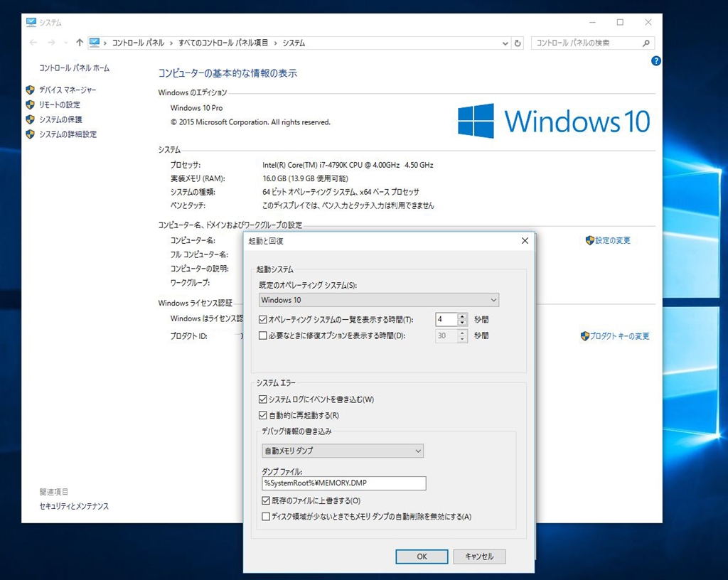Screen dimensions: 728x580
Task: Click Windows 10 Pro edition text
Action: tap(196, 108)
